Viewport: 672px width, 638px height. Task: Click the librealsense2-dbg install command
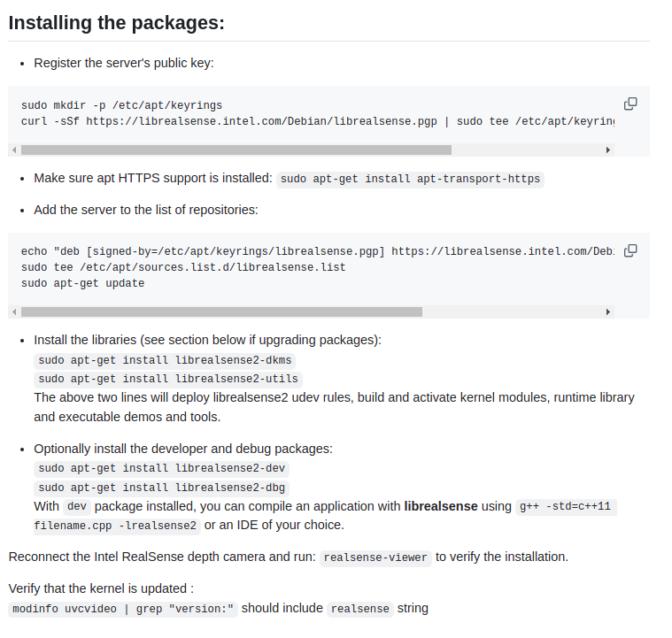162,488
